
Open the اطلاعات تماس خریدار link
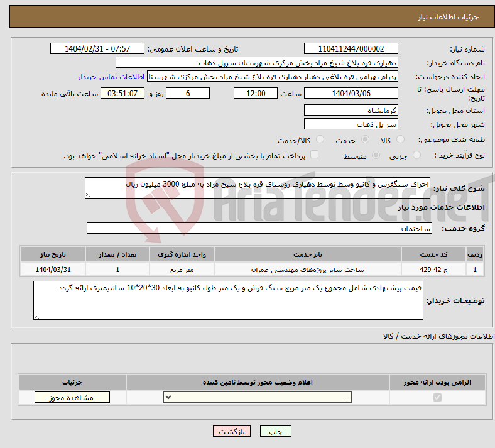pyautogui.click(x=111, y=77)
